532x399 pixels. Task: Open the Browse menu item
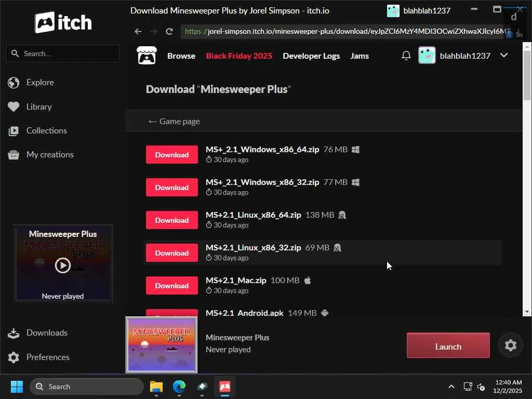click(x=181, y=56)
